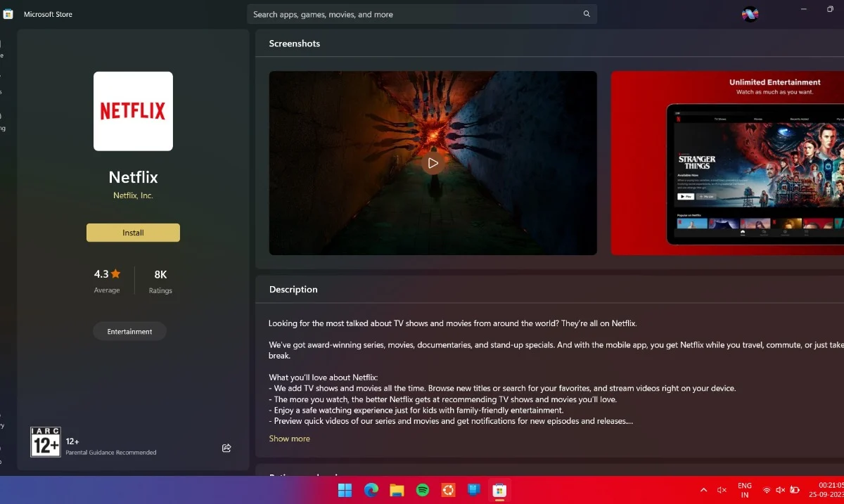The image size is (844, 504).
Task: Open the Windows Start menu
Action: coord(345,490)
